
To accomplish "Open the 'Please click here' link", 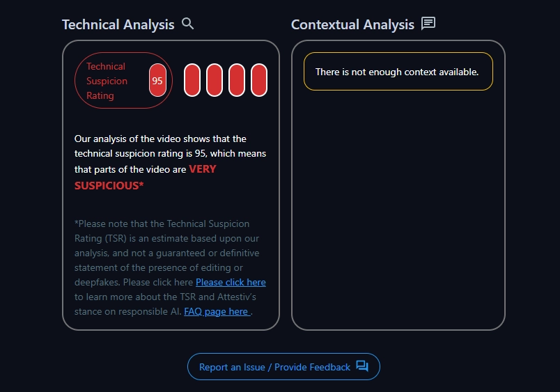I will pos(231,282).
